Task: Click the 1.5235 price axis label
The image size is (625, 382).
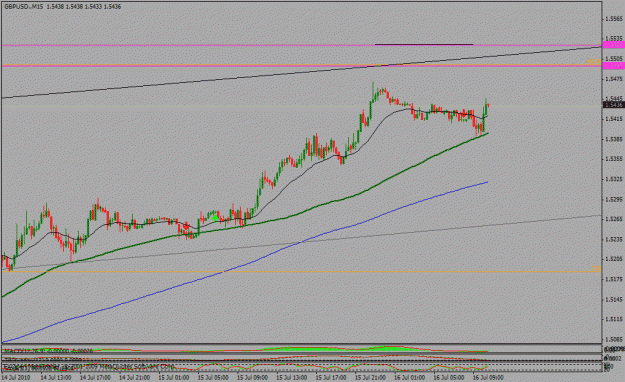Action: [614, 239]
